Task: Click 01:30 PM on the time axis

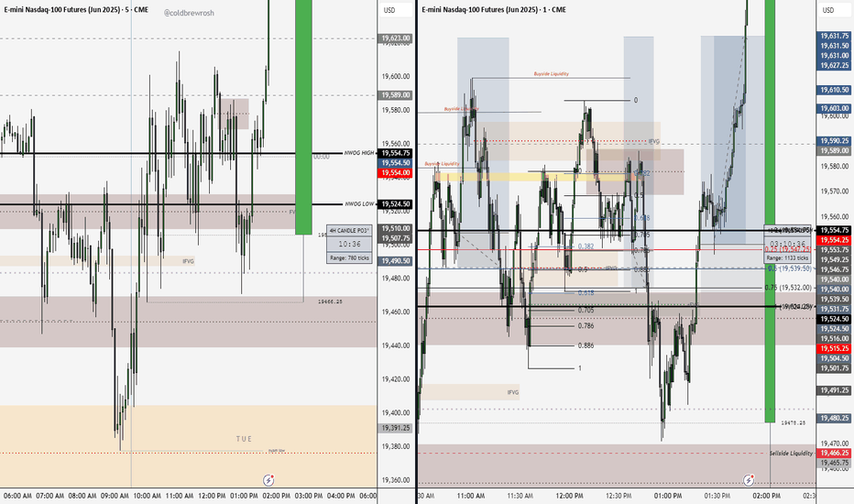Action: coord(717,496)
